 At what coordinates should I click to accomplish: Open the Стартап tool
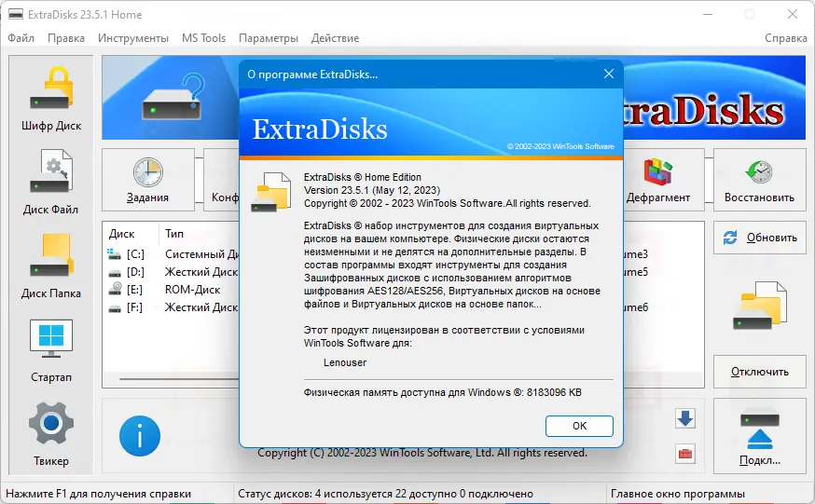click(51, 350)
